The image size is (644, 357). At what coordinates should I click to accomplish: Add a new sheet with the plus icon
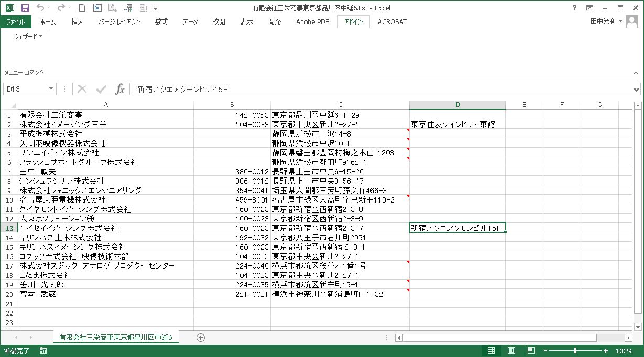(200, 338)
